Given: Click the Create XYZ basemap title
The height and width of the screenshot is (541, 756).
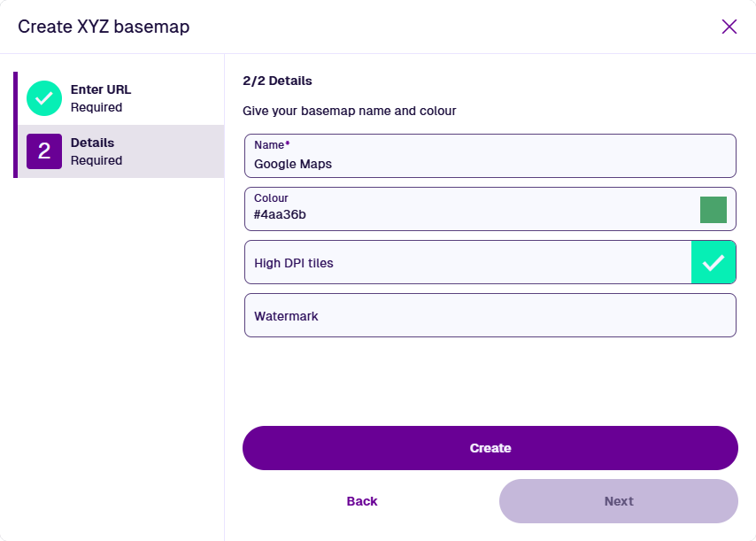Looking at the screenshot, I should coord(104,27).
